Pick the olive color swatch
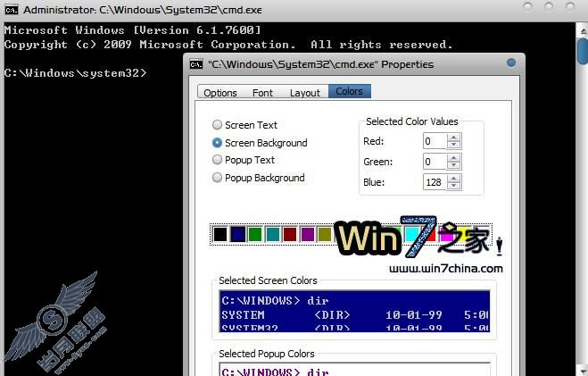This screenshot has width=588, height=376. pos(325,235)
